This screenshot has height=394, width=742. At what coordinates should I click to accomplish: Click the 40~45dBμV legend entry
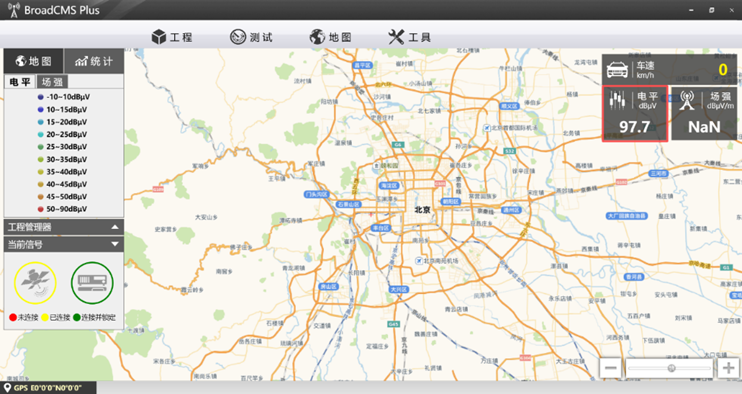coord(63,184)
